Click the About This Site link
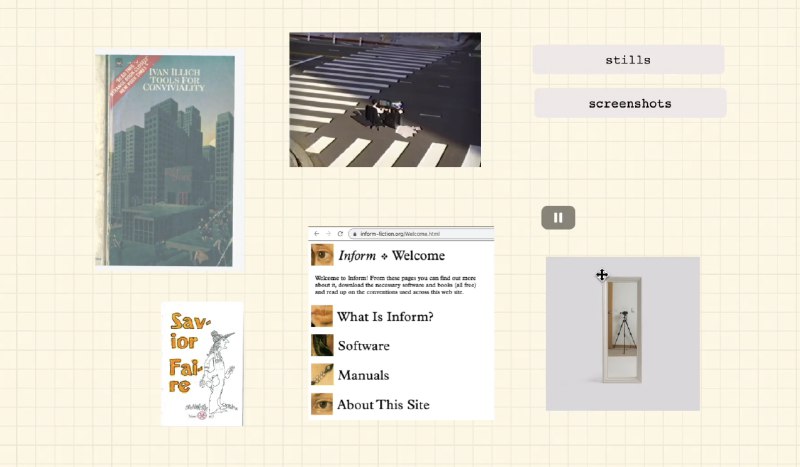Image resolution: width=800 pixels, height=467 pixels. pyautogui.click(x=383, y=405)
